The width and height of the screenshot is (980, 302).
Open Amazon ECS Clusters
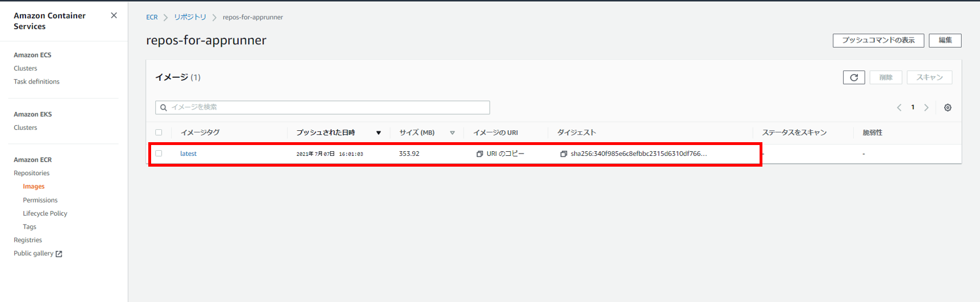click(25, 68)
